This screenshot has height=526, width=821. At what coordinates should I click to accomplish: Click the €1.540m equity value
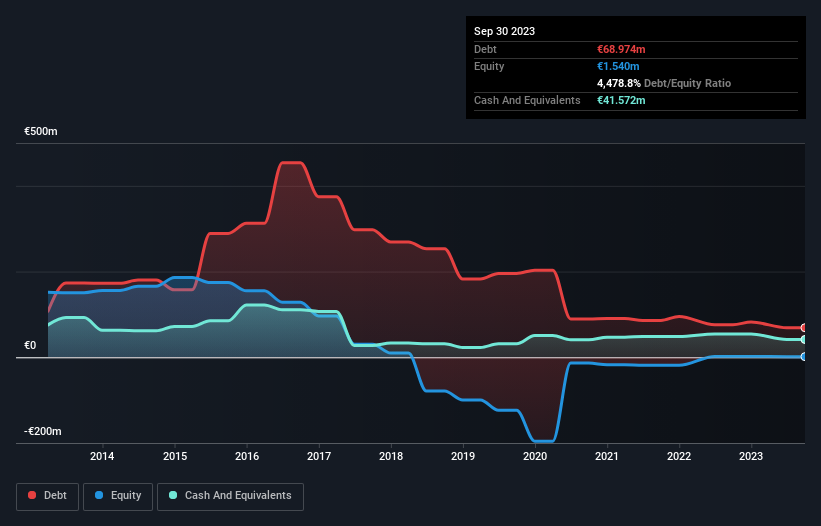click(x=618, y=66)
